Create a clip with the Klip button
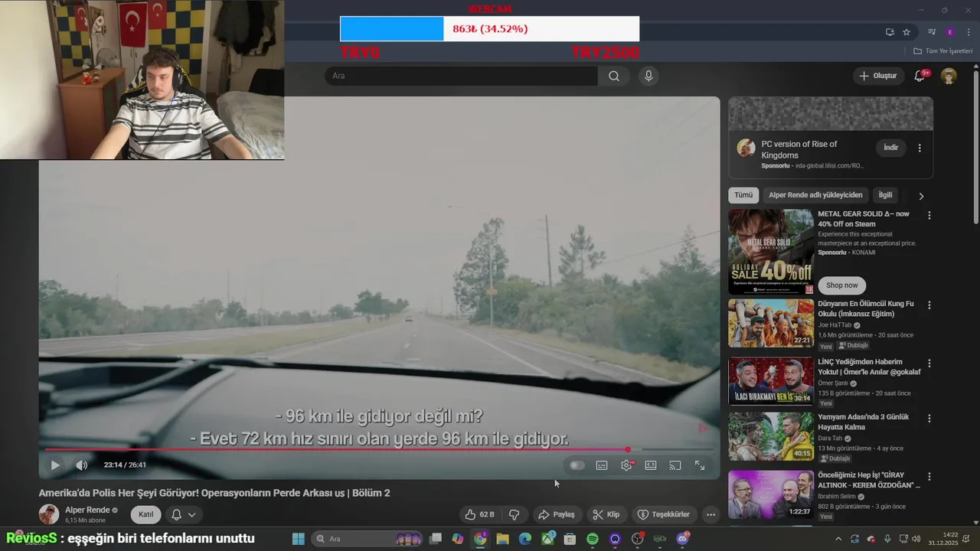Screen dimensions: 980x551 click(x=606, y=514)
